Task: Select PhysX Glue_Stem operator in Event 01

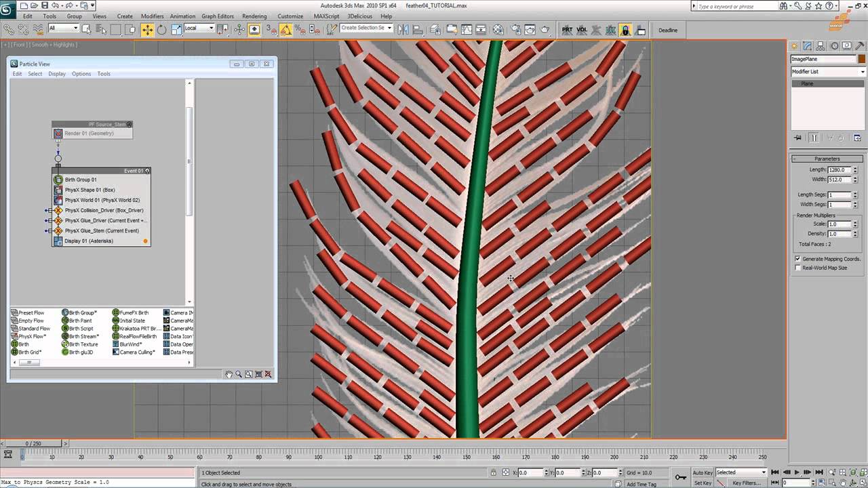Action: (x=102, y=230)
